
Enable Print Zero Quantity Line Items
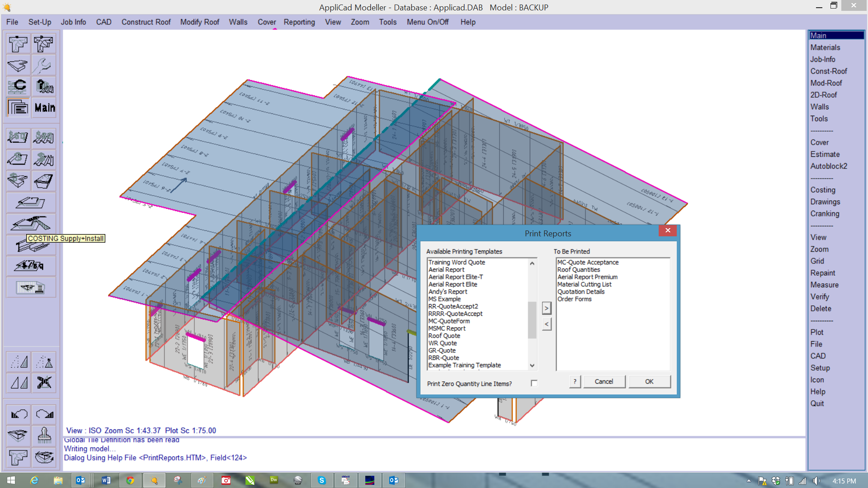[534, 383]
